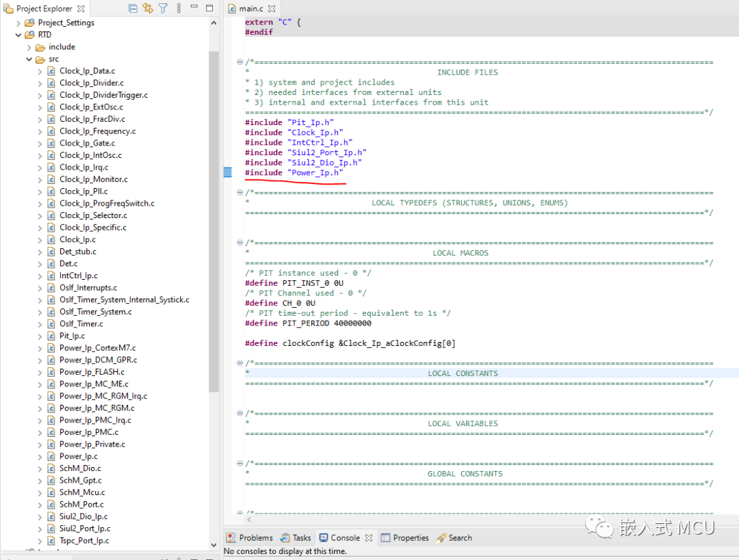This screenshot has height=560, width=739.
Task: Click the bookmark marker beside the Power_Ip.h include
Action: pos(228,173)
